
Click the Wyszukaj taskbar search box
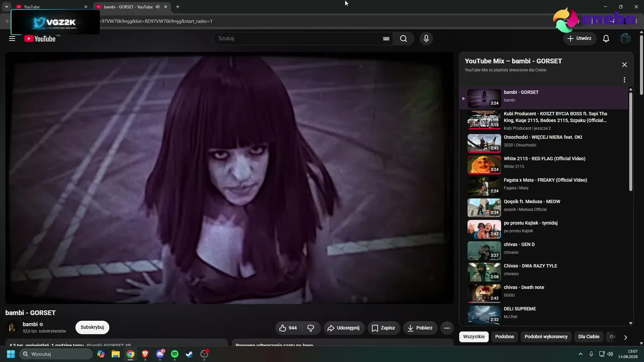coord(56,354)
